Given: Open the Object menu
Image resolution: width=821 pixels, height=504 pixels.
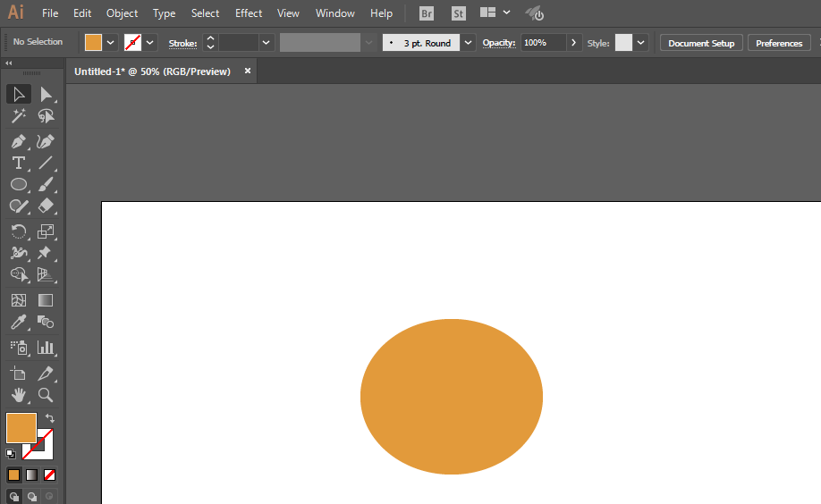Looking at the screenshot, I should point(122,13).
